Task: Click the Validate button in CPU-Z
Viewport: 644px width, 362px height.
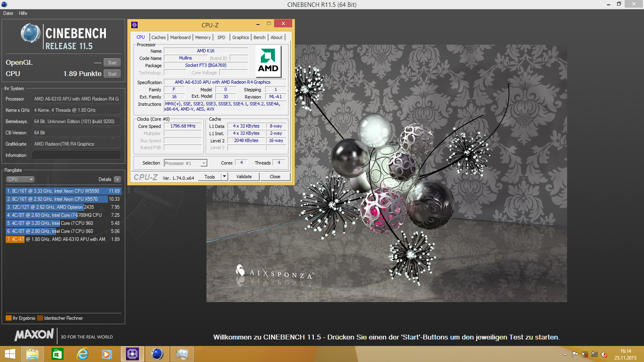Action: click(244, 177)
